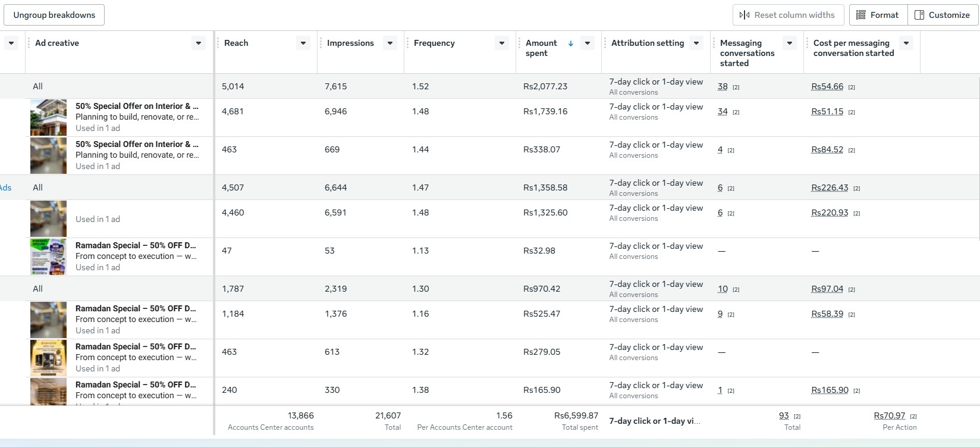Open the Attribution setting column dropdown
The height and width of the screenshot is (447, 980).
point(696,43)
